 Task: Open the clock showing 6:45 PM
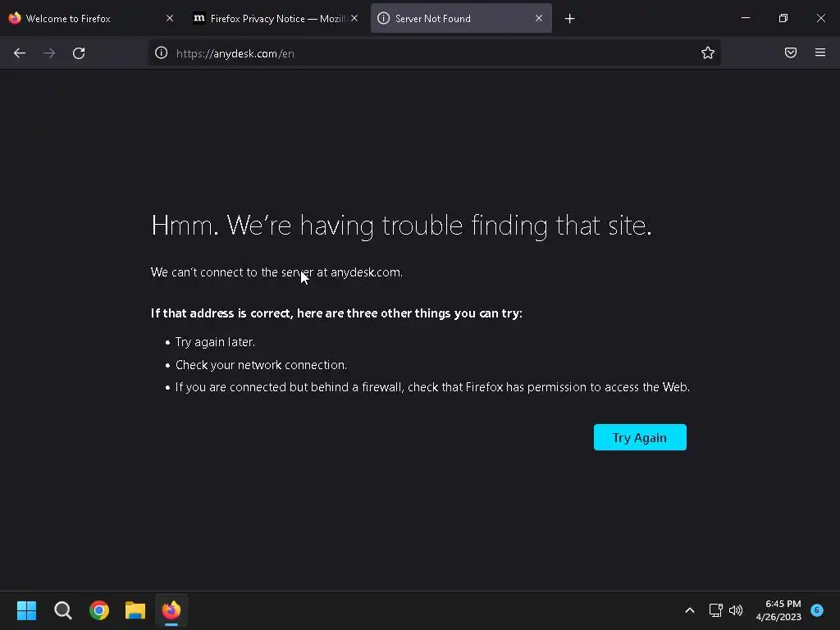point(778,610)
